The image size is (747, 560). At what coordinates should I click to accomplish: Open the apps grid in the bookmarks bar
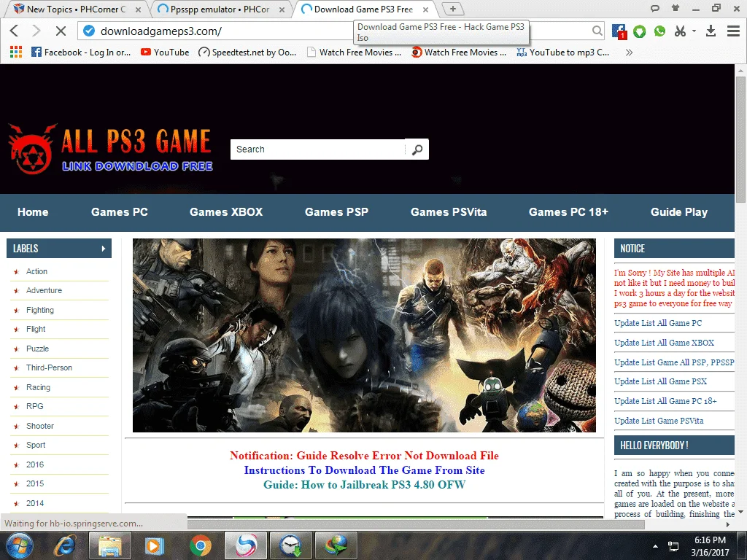pos(16,52)
